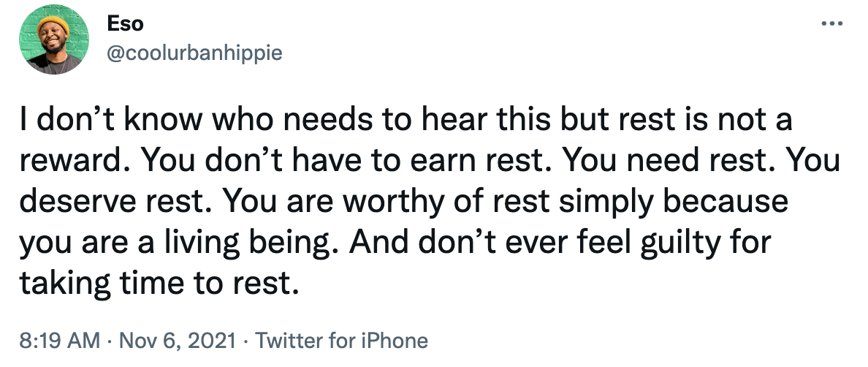Click the word "iPhone" in the footer
The image size is (868, 367).
coord(394,341)
